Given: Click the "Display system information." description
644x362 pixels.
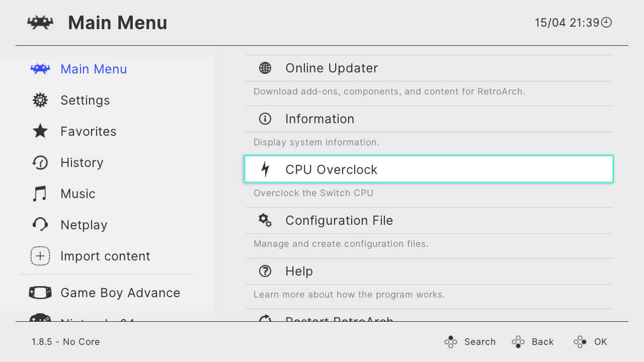Looking at the screenshot, I should point(316,142).
